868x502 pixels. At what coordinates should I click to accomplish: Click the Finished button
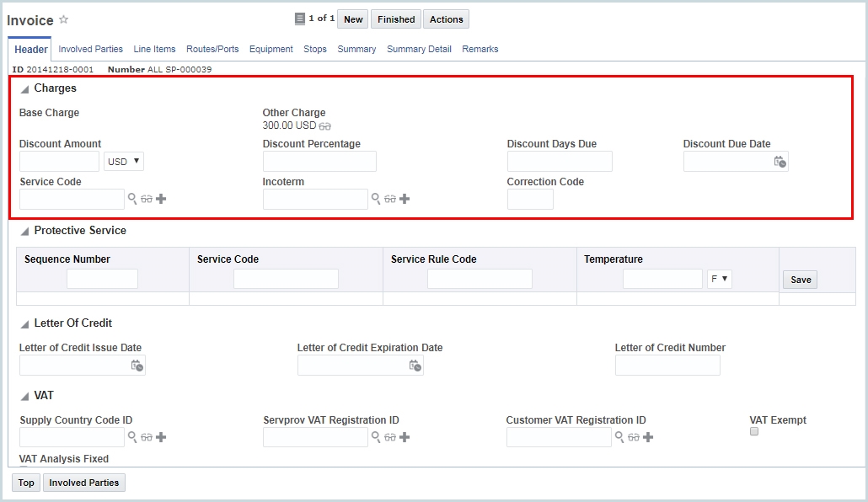pos(396,19)
